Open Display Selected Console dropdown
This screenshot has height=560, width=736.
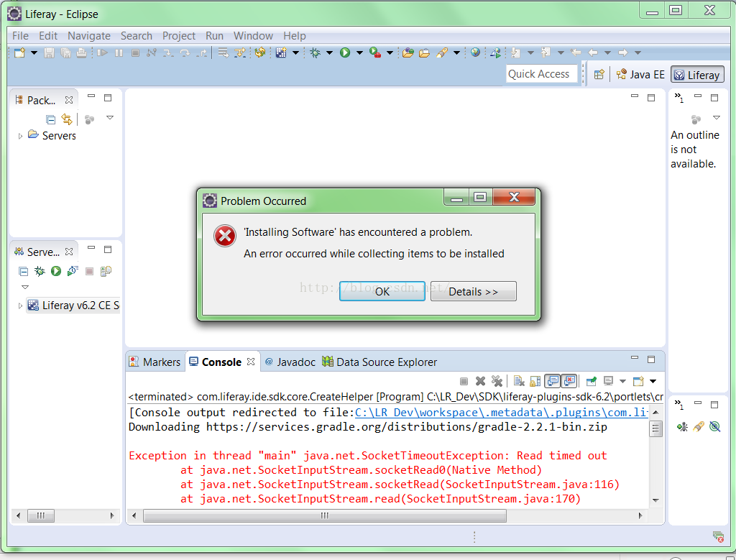pyautogui.click(x=623, y=381)
